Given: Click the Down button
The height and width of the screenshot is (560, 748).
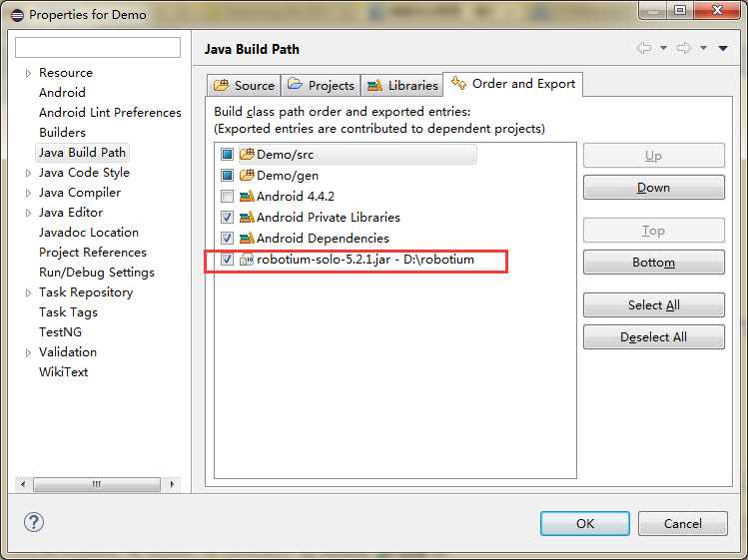Looking at the screenshot, I should (653, 188).
